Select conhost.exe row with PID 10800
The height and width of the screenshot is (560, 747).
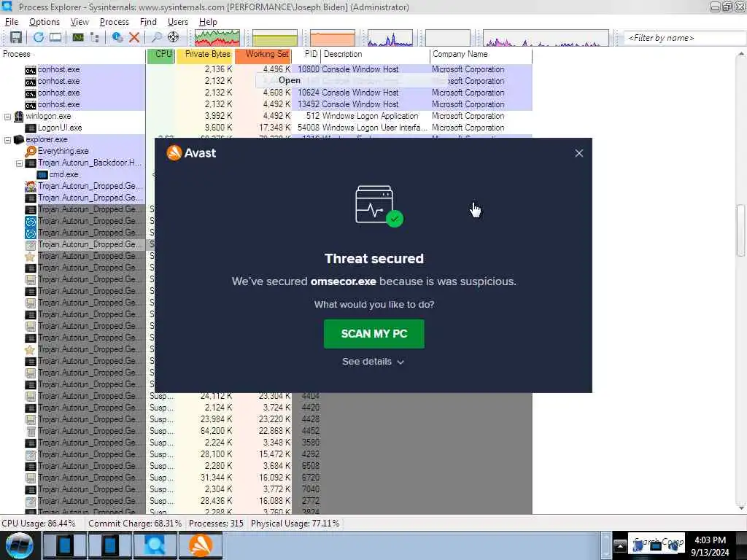tap(266, 69)
